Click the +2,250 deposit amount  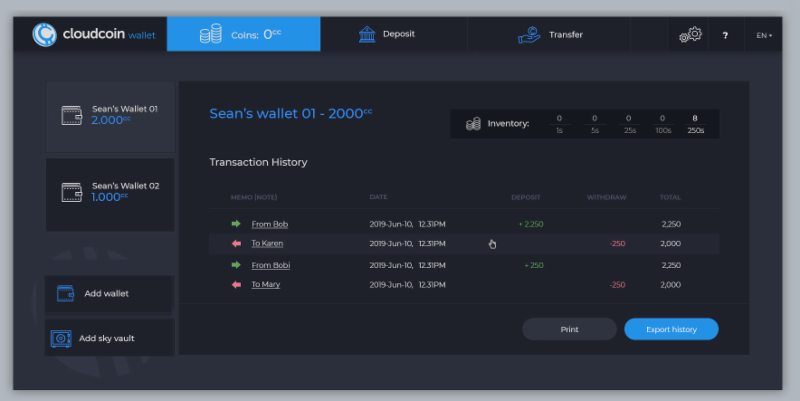[531, 224]
